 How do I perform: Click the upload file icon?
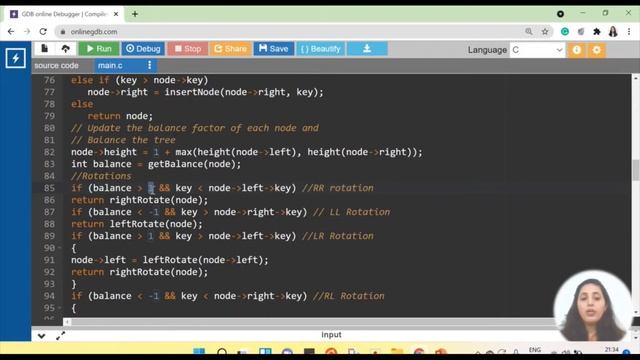(65, 49)
